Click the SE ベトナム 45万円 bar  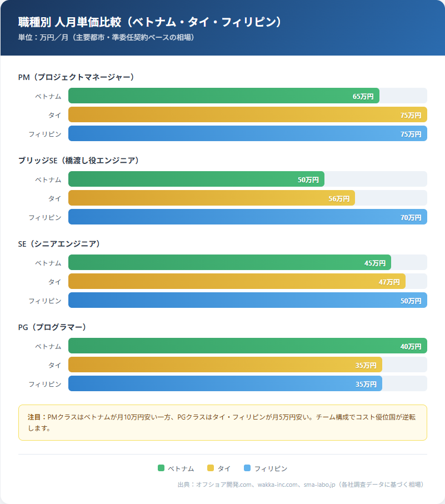[x=229, y=262]
